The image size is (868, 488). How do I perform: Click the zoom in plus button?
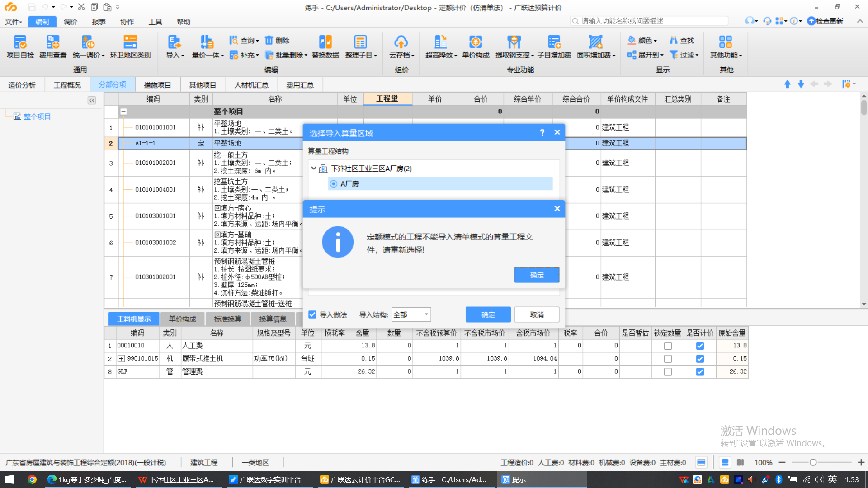(x=861, y=462)
